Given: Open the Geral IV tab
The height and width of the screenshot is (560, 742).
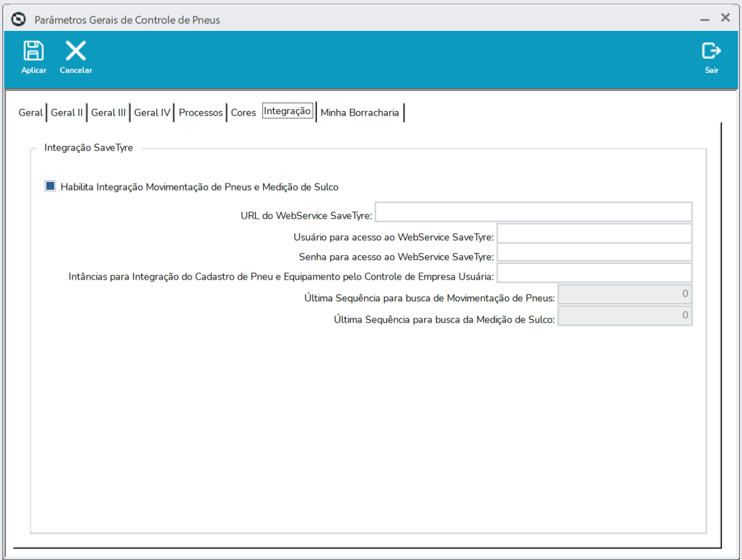Looking at the screenshot, I should (x=152, y=113).
